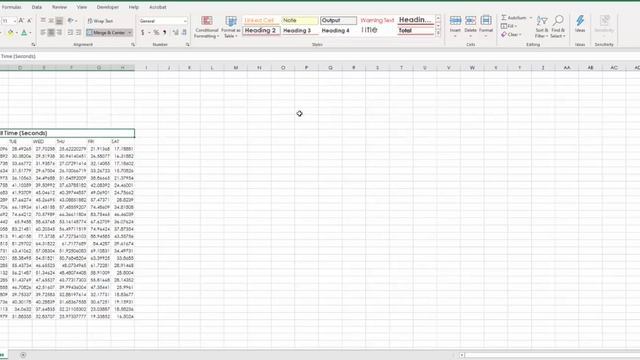Open Find & Select menu
Image resolution: width=640 pixels, height=360 pixels.
(558, 27)
